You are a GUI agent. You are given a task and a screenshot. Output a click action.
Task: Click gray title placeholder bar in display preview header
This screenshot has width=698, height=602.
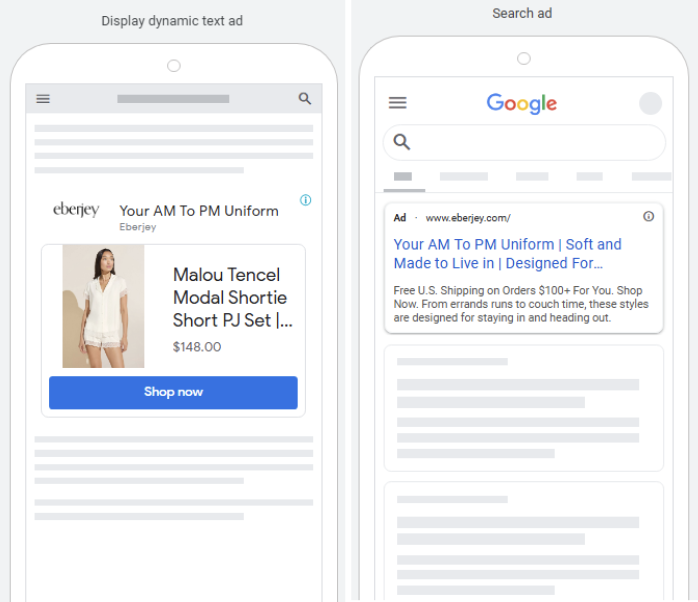point(173,99)
